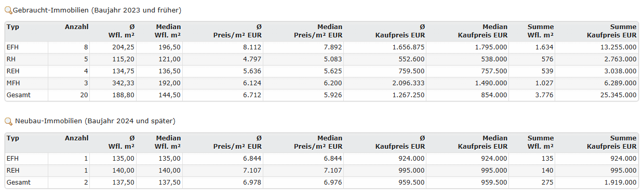
Task: Select the EFH row in Neubau table
Action: tap(322, 159)
